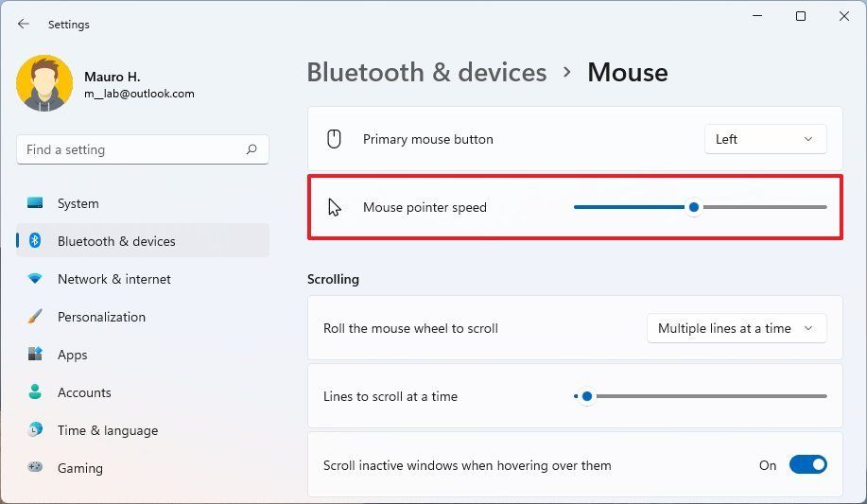Click the Apps icon in sidebar
Viewport: 867px width, 504px height.
pyautogui.click(x=35, y=354)
